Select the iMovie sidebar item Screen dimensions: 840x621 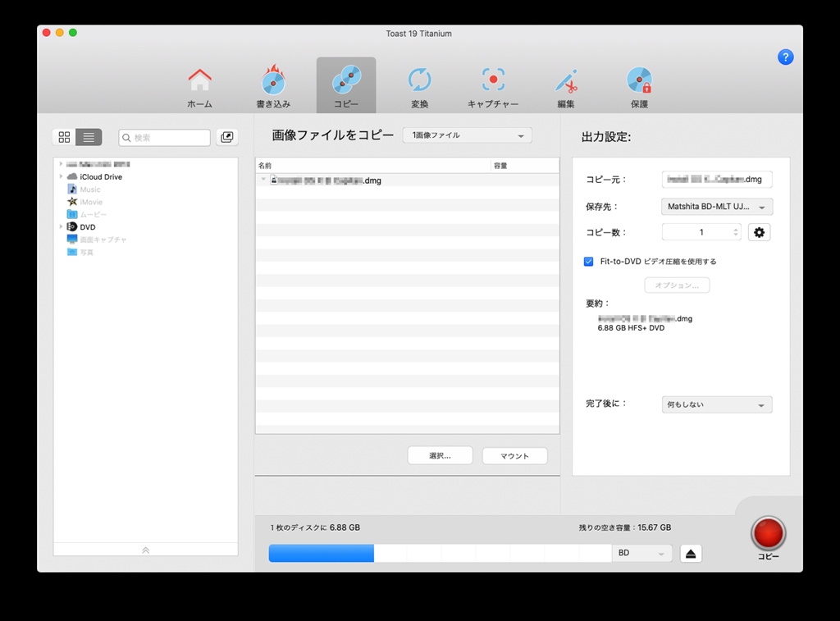pyautogui.click(x=91, y=202)
